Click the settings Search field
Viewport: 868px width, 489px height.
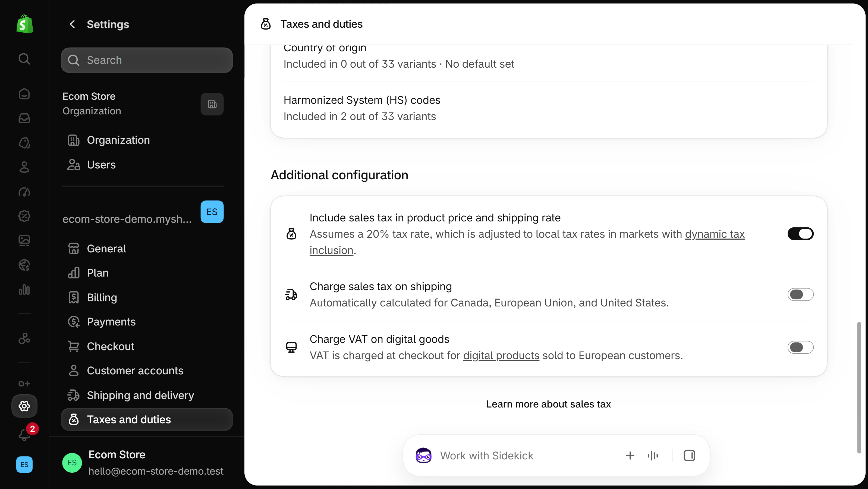pyautogui.click(x=147, y=60)
